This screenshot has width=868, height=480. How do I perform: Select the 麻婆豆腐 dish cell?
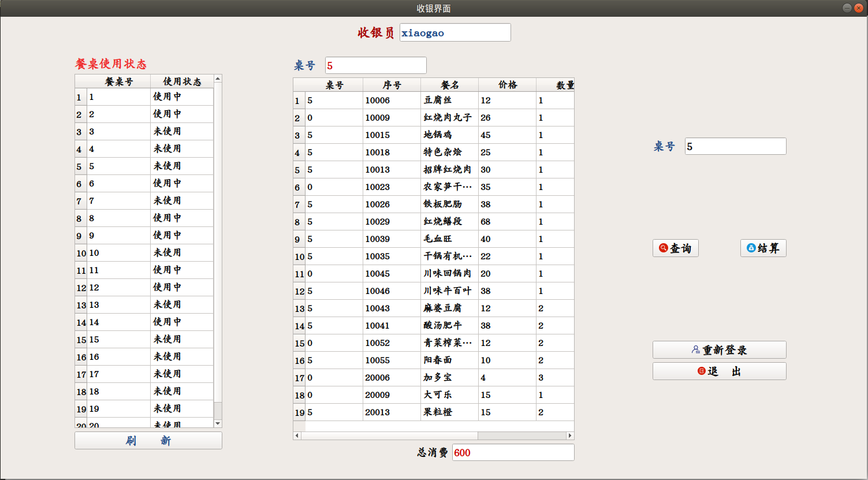point(450,308)
